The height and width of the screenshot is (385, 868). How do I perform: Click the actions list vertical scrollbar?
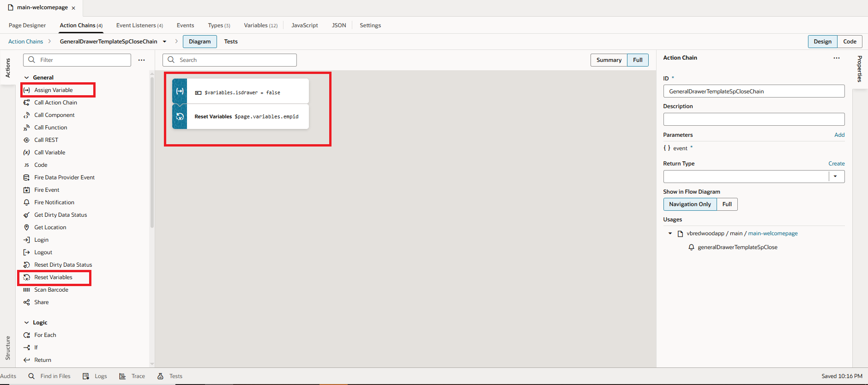click(152, 153)
